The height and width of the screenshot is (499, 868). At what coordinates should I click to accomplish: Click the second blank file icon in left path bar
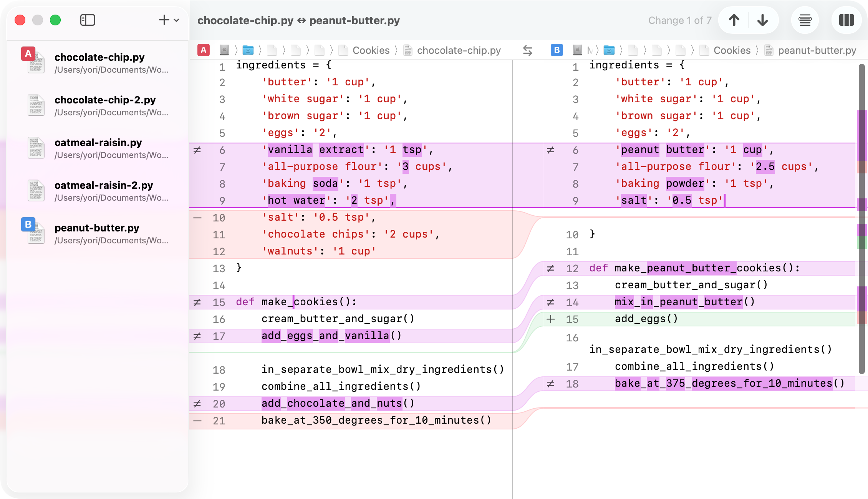click(x=296, y=50)
